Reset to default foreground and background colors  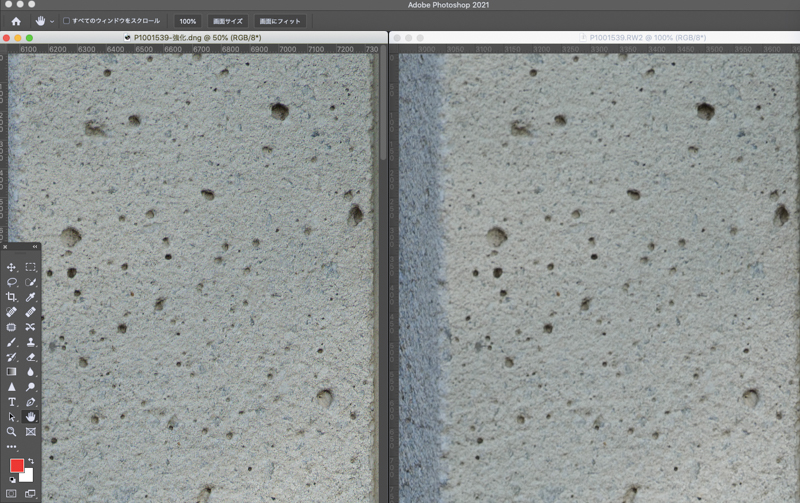point(12,480)
